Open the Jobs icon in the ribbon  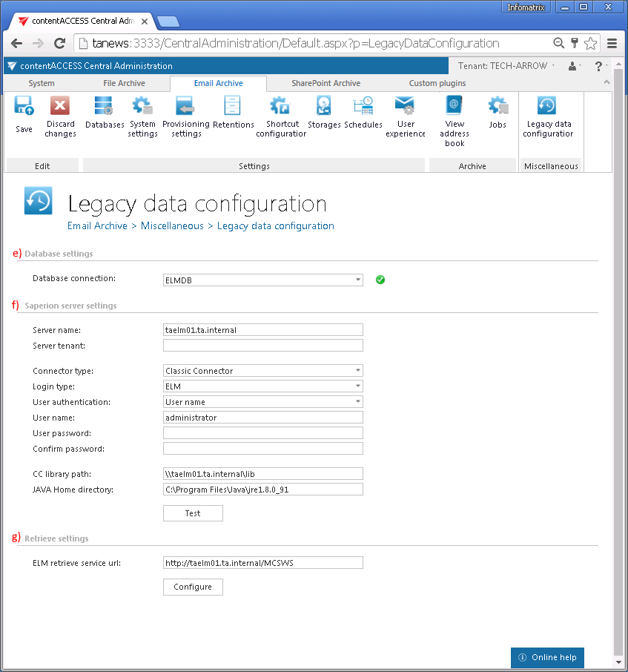coord(498,106)
